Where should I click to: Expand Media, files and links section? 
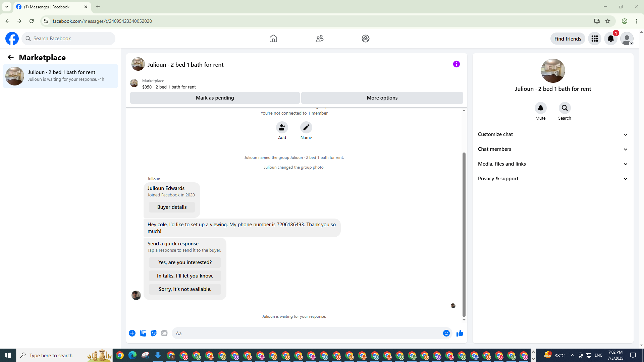[x=552, y=164]
